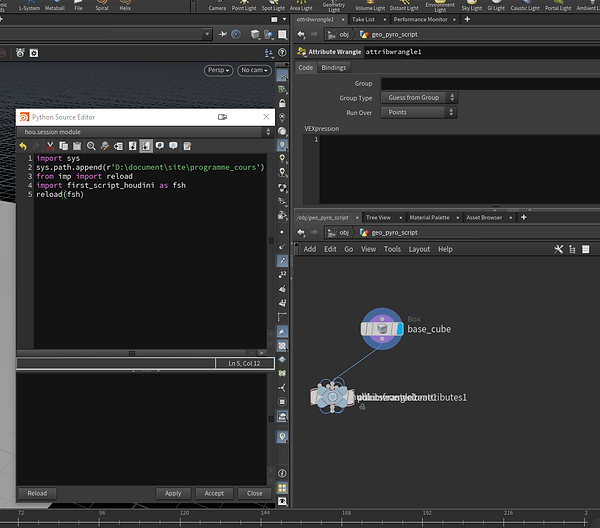Open the viewport pane options arrow

coord(284,19)
